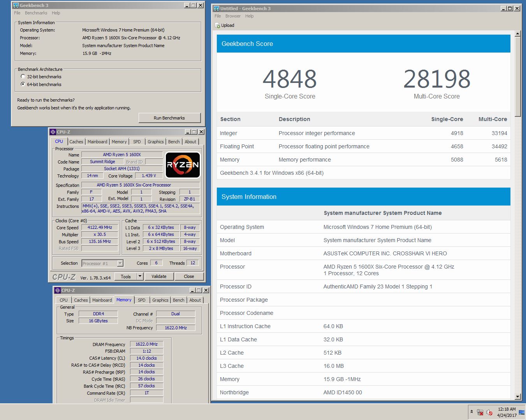The width and height of the screenshot is (526, 420).
Task: Switch to Mainboard tab in Memory tab window
Action: click(102, 300)
